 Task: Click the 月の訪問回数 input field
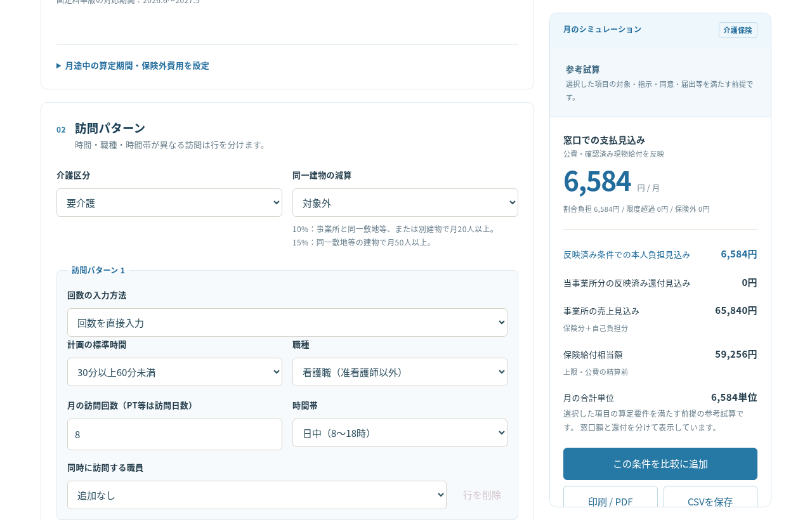174,434
